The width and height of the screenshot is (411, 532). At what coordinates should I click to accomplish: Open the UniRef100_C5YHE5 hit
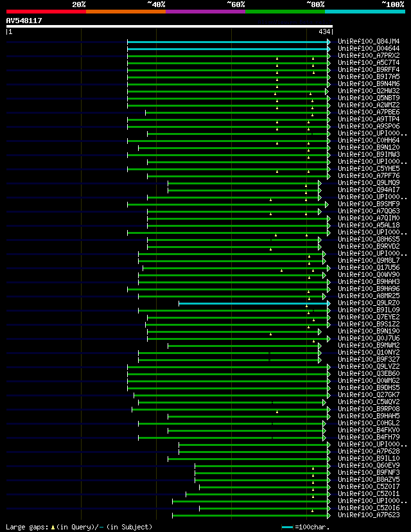point(369,168)
